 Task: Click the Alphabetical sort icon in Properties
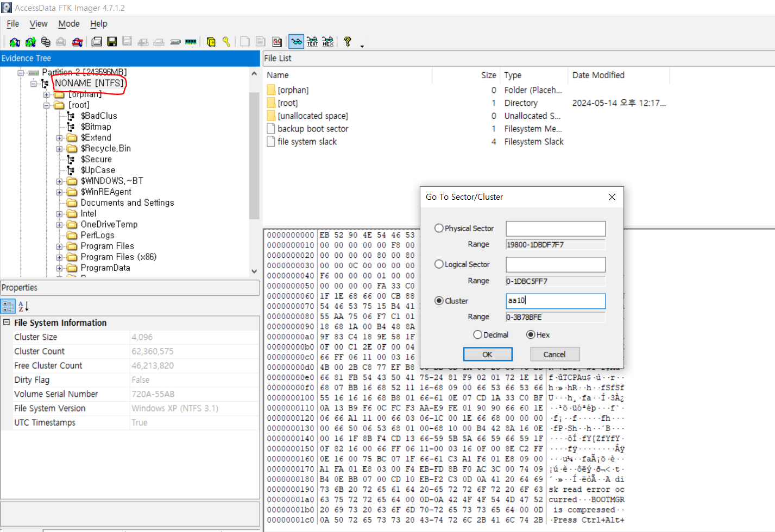[x=23, y=306]
